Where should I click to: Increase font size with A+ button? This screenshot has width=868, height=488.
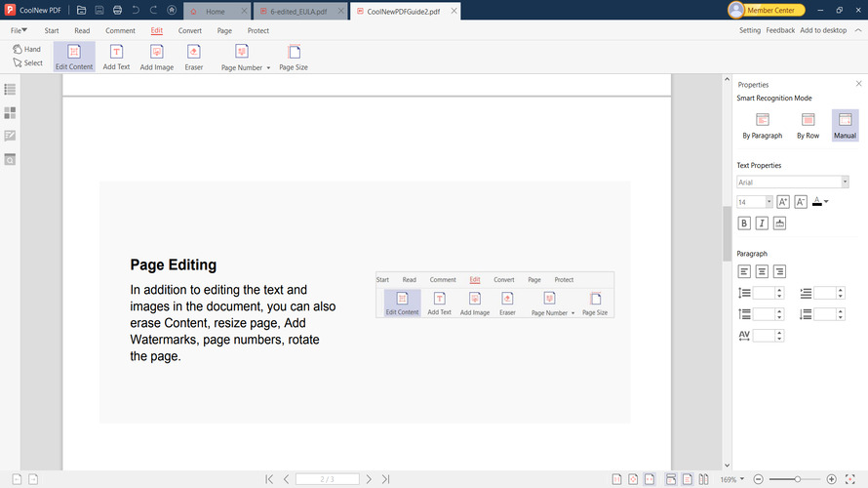[x=783, y=202]
